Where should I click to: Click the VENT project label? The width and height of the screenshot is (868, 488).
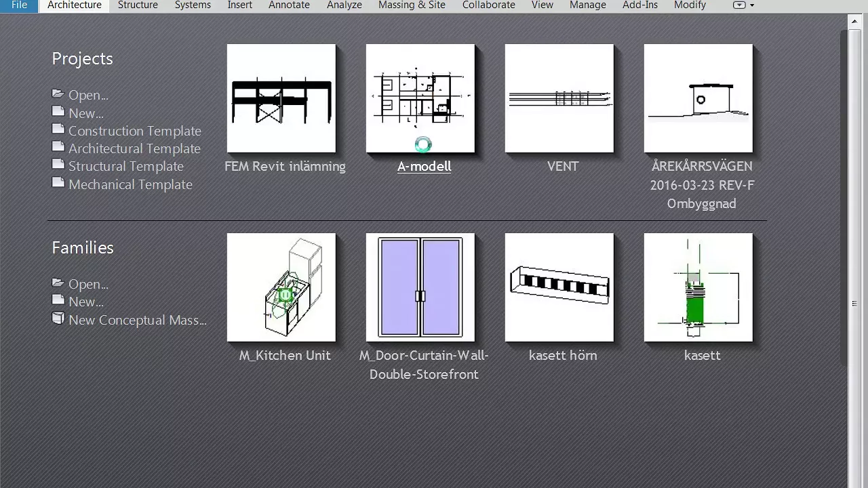[x=563, y=166]
